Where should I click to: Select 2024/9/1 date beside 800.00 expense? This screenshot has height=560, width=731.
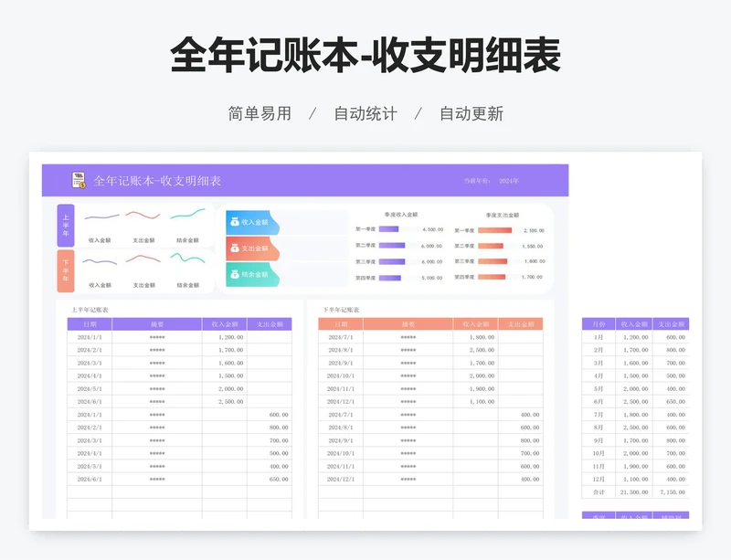point(341,440)
